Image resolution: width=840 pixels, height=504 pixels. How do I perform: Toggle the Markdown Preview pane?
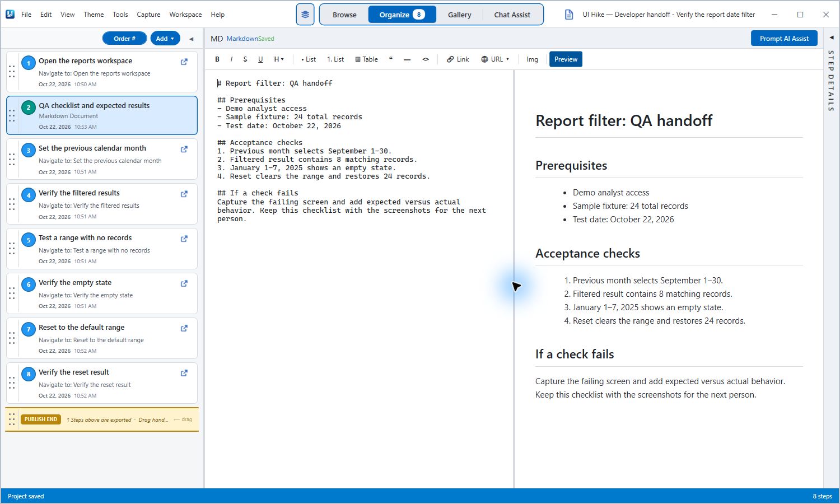pyautogui.click(x=566, y=59)
